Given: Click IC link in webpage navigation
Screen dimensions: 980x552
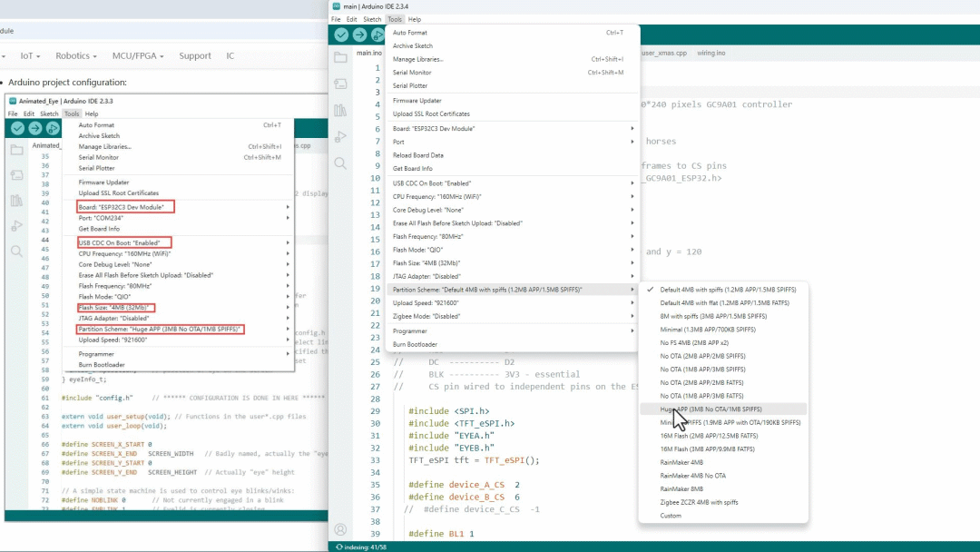Looking at the screenshot, I should coord(230,55).
